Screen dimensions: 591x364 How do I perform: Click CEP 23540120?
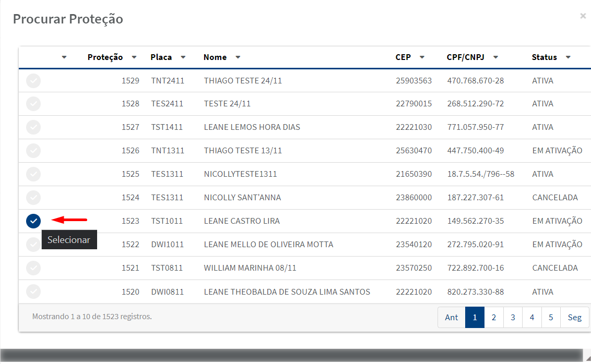click(413, 244)
